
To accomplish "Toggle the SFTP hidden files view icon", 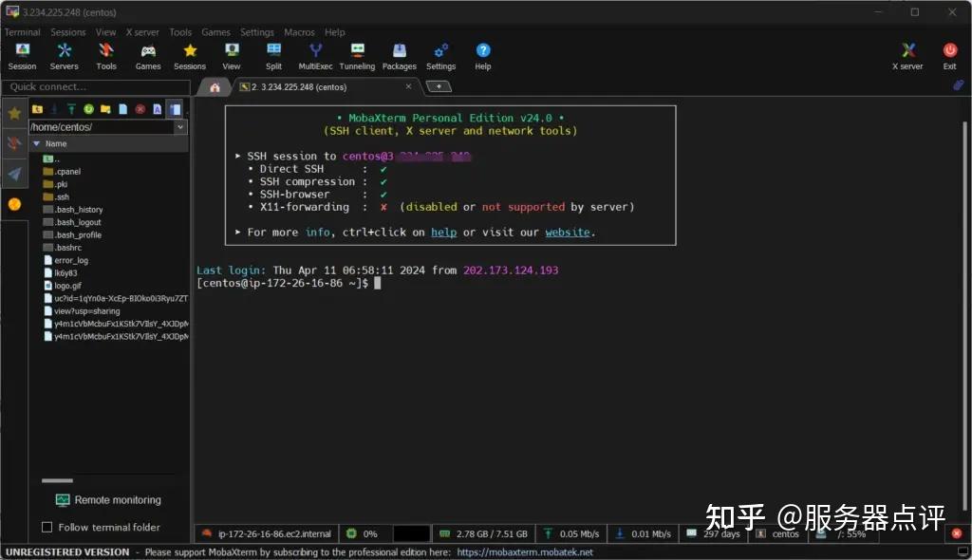I will (x=175, y=109).
